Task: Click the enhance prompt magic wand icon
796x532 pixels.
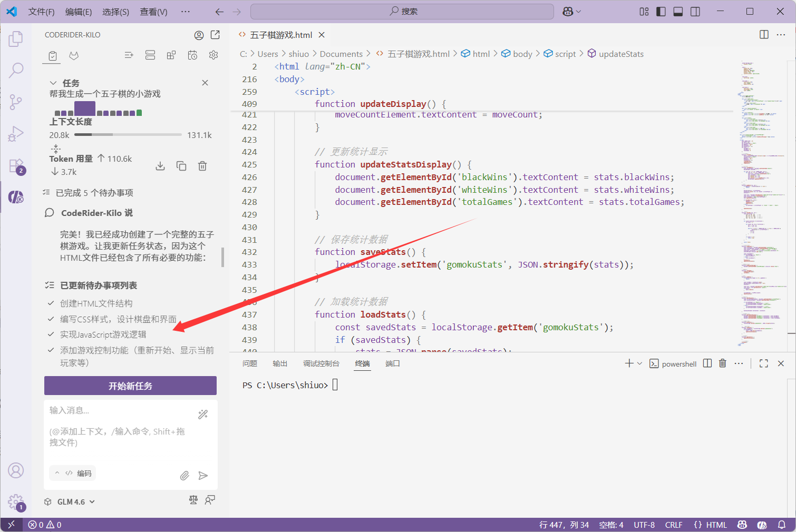Action: [203, 415]
